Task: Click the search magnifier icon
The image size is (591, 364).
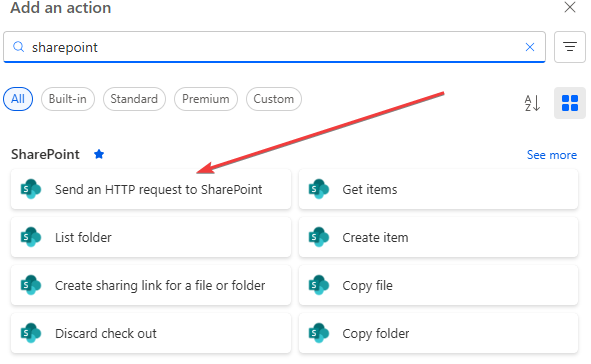Action: tap(18, 47)
